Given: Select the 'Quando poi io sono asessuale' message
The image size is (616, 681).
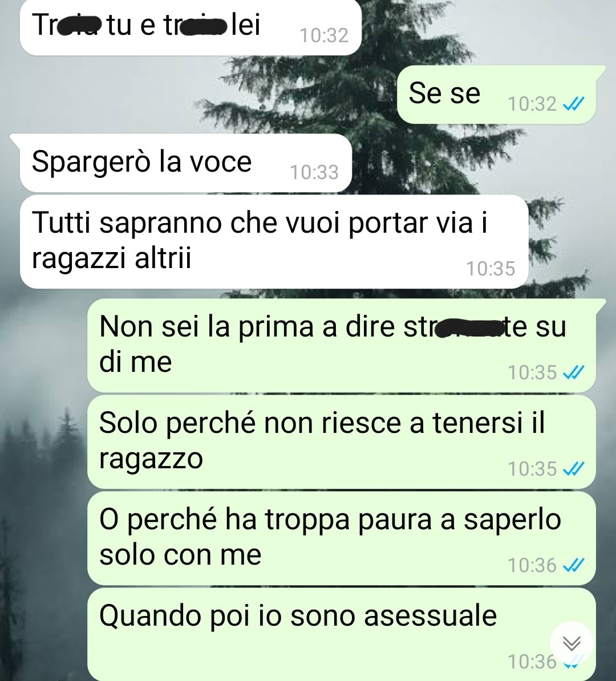Looking at the screenshot, I should (x=342, y=634).
